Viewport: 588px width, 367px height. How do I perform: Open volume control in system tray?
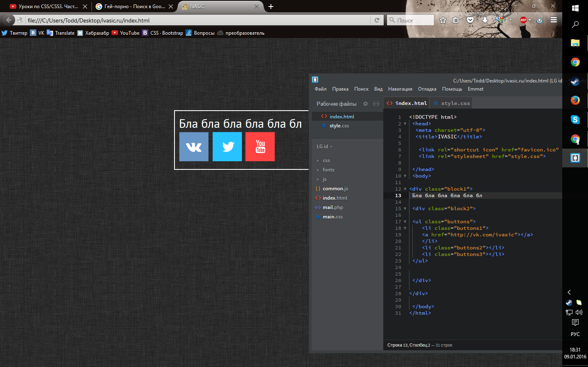(x=579, y=312)
